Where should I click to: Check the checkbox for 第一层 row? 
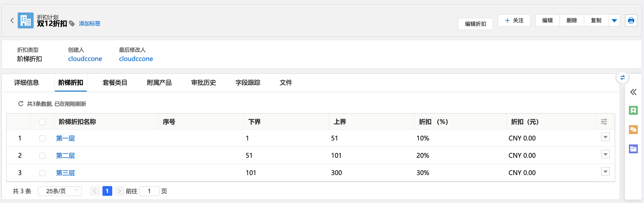click(42, 139)
